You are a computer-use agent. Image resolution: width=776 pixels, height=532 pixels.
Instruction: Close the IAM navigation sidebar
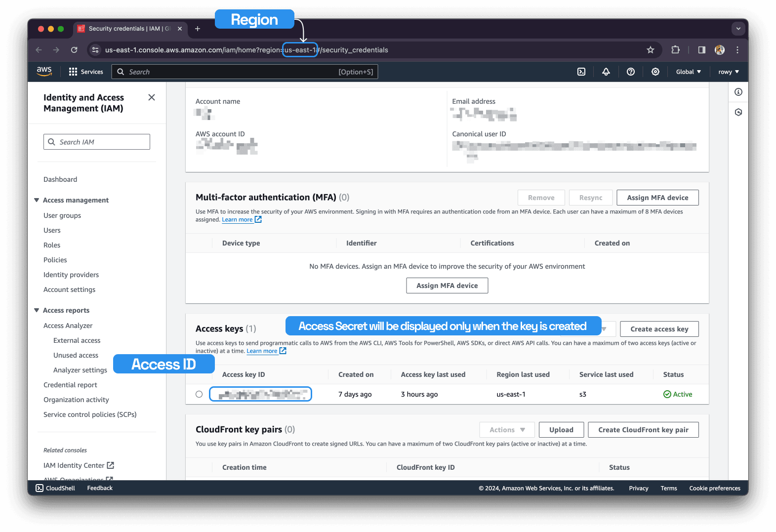(x=152, y=97)
